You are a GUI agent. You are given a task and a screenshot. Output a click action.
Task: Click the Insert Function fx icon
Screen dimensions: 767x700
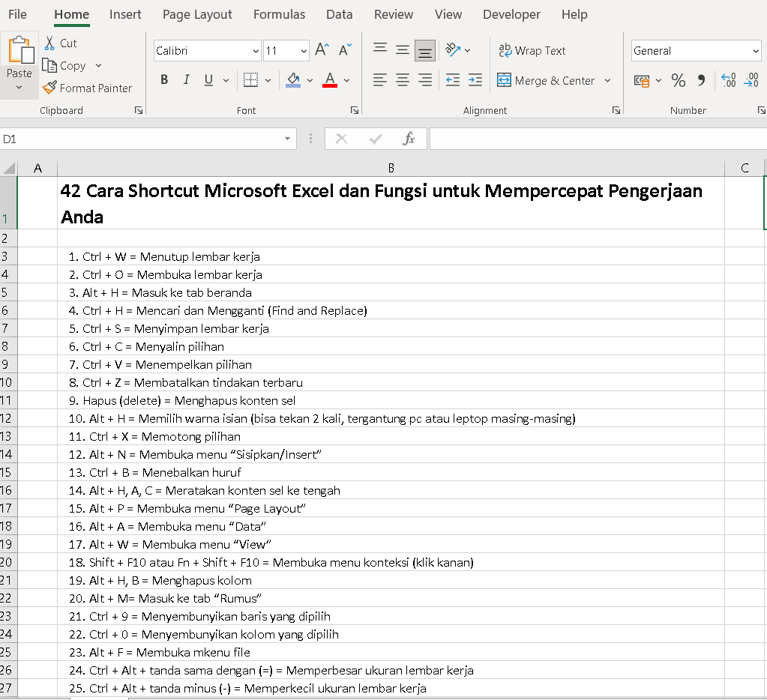point(409,139)
